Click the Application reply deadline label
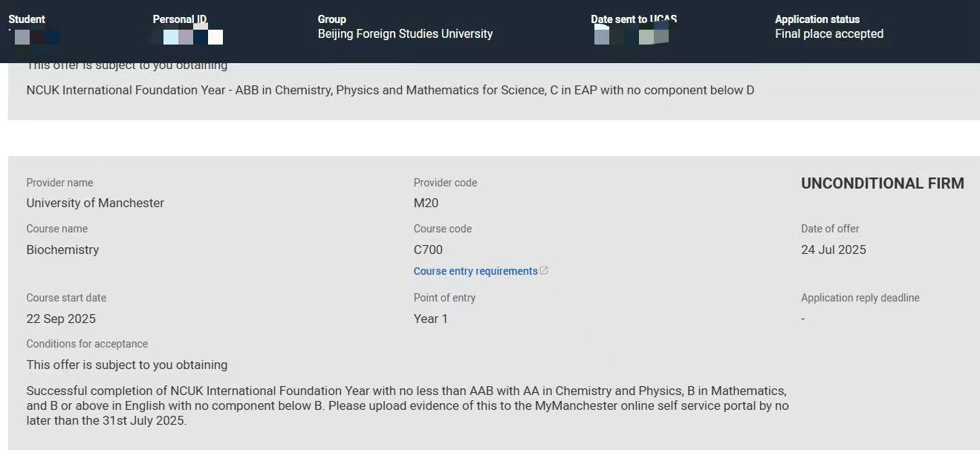This screenshot has height=450, width=980. pos(860,298)
